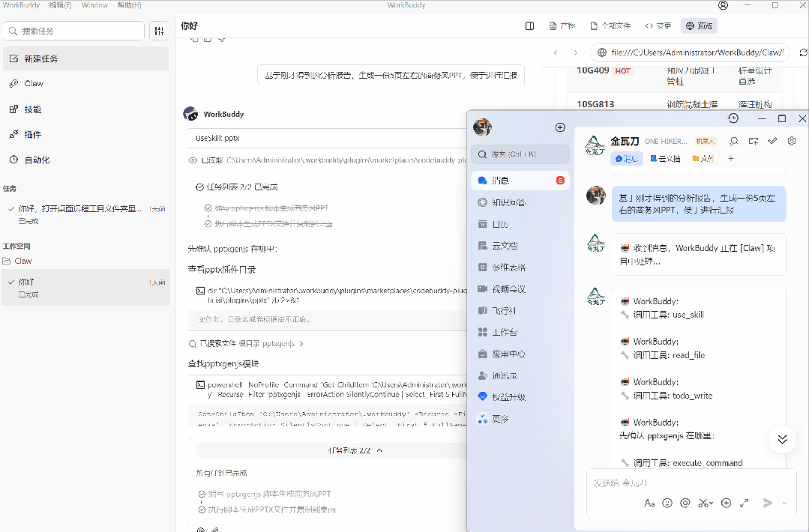
Task: Click the double-check done icon in chat header
Action: 772,142
